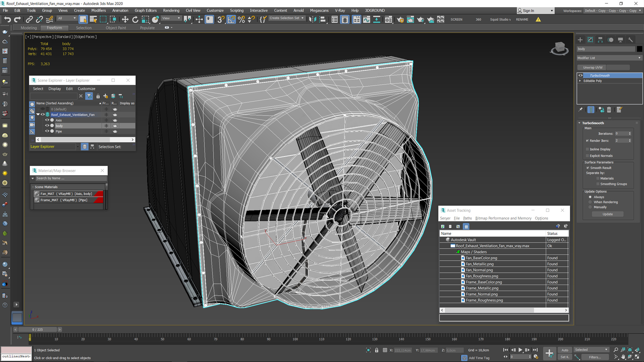Switch to the Object Paint ribbon tab

point(116,28)
